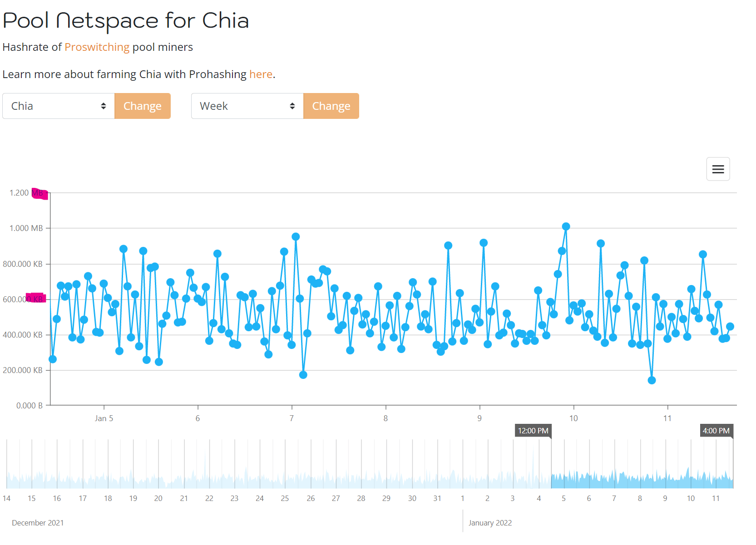Click the dropdown arrows next to Week

[x=292, y=106]
